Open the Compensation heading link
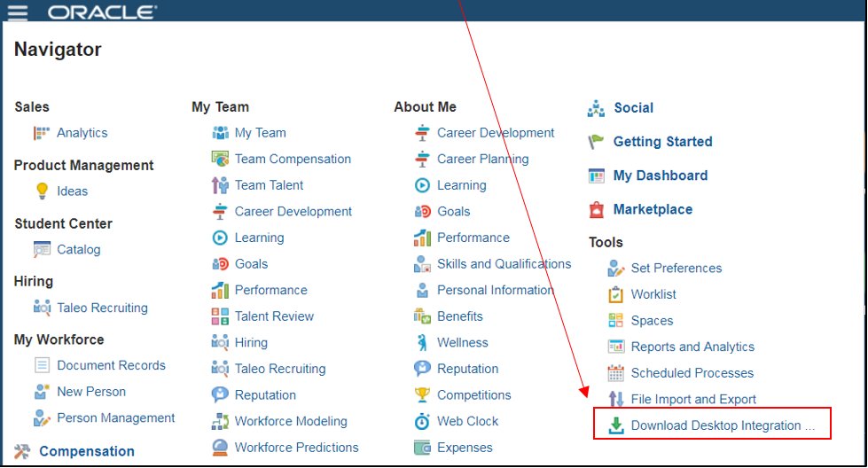868x468 pixels. (x=86, y=451)
